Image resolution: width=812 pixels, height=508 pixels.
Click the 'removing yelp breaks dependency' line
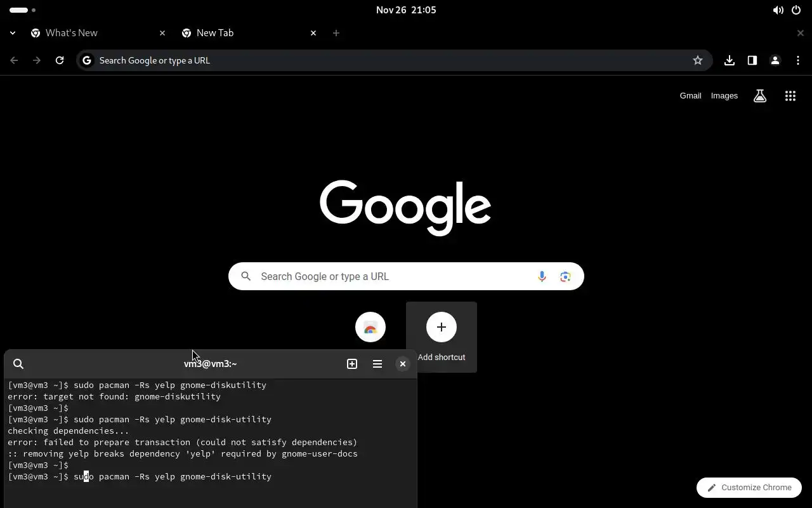pyautogui.click(x=183, y=453)
